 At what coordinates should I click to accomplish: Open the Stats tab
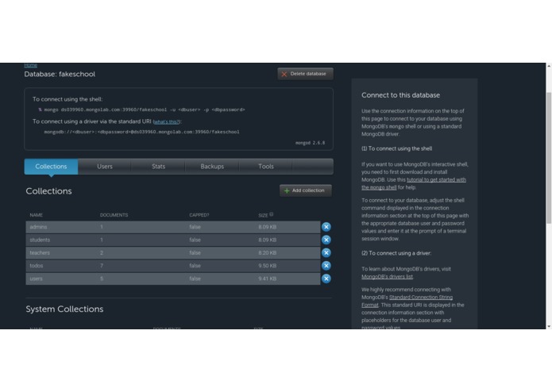tap(158, 167)
